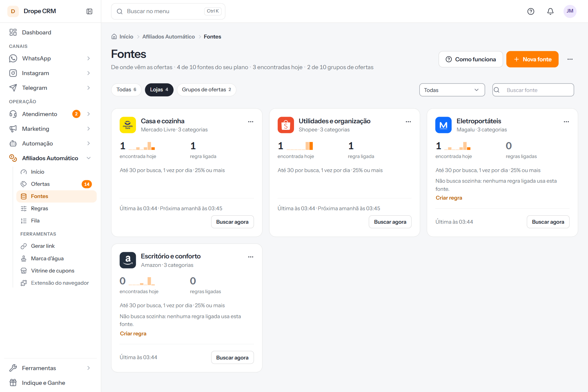
Task: Click Criar regra link on Eletroportáteis card
Action: (449, 198)
